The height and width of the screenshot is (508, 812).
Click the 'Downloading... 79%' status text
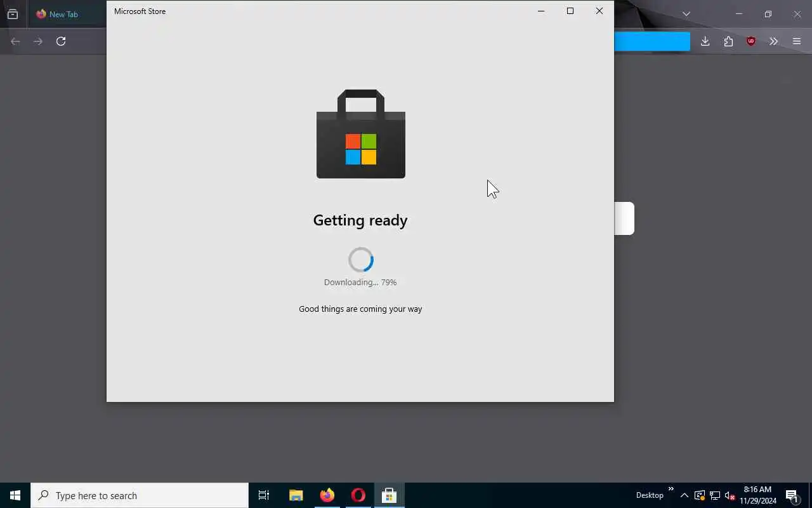click(360, 283)
